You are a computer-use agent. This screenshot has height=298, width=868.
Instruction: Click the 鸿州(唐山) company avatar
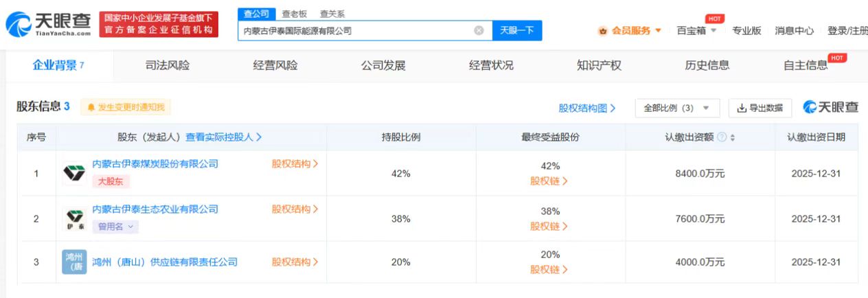73,262
